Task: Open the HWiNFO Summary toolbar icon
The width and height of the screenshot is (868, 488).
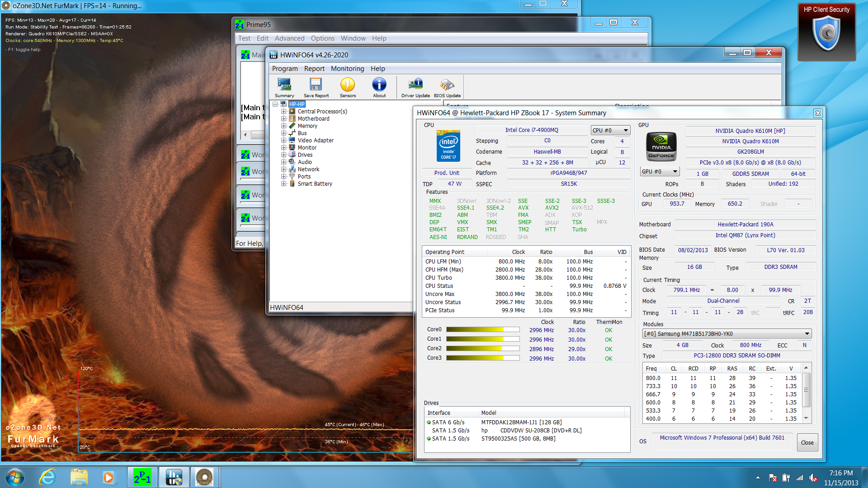Action: (x=284, y=87)
